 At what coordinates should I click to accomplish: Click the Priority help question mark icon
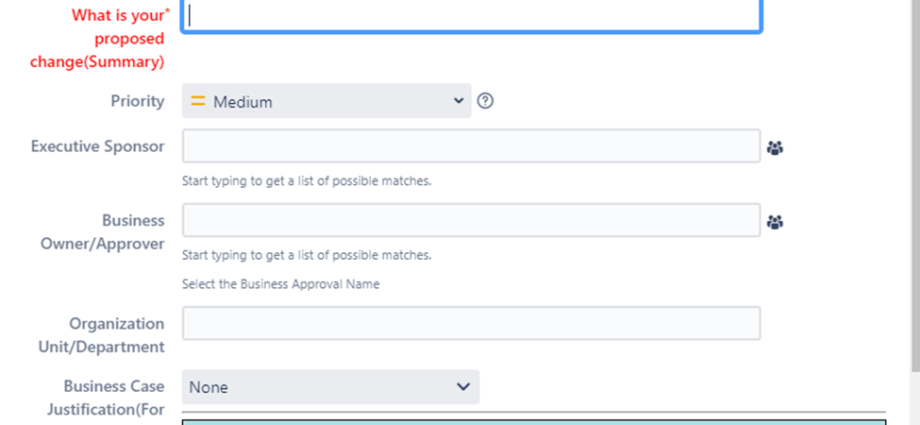point(485,101)
